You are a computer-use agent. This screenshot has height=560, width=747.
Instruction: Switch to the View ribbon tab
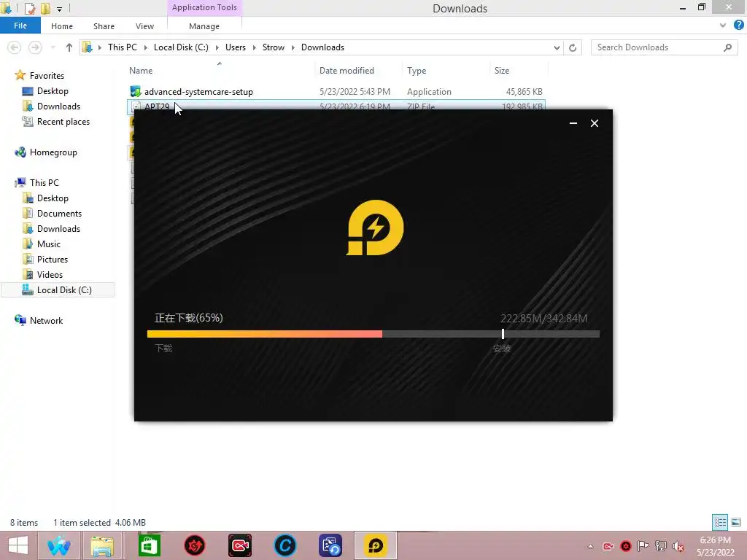[x=144, y=26]
